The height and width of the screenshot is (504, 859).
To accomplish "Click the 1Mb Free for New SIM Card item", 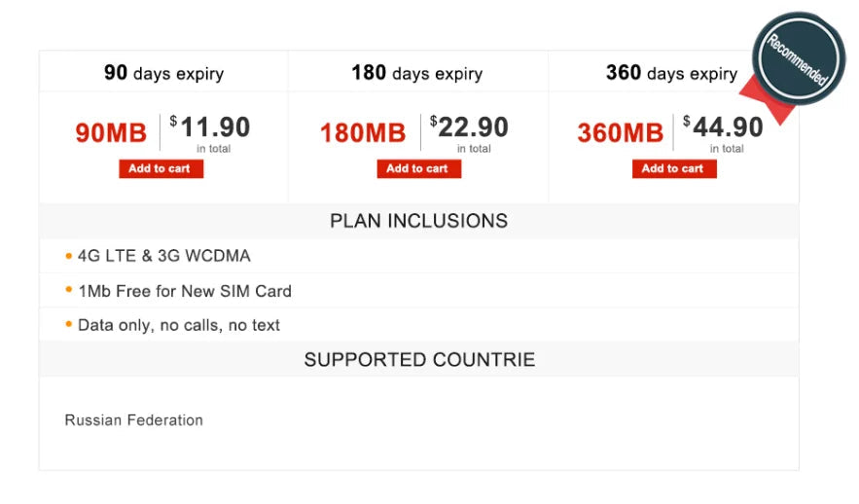I will (184, 291).
